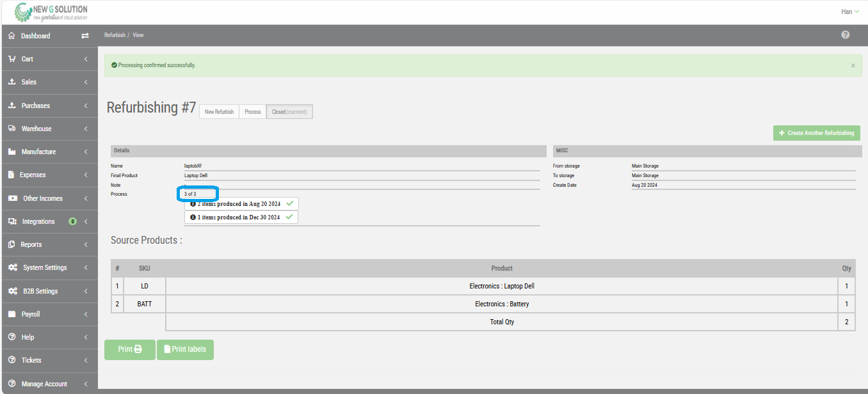
Task: Expand the Reports menu chevron
Action: click(x=86, y=244)
